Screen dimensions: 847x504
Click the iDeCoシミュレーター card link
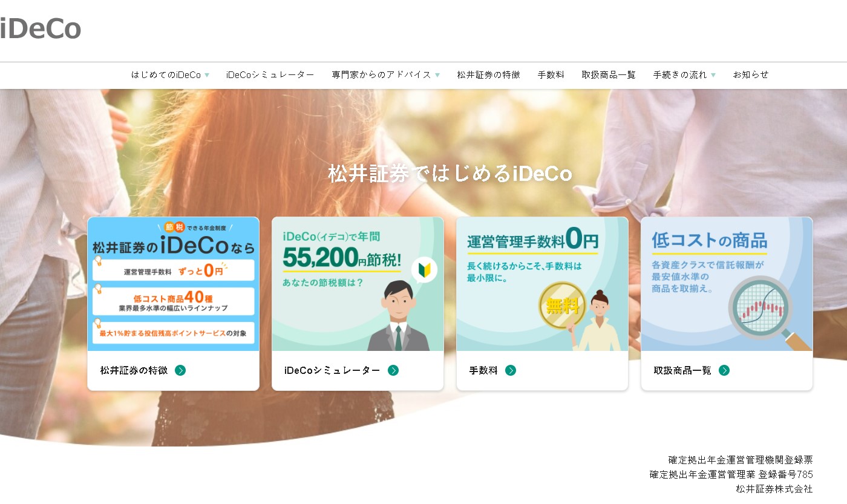(x=332, y=370)
